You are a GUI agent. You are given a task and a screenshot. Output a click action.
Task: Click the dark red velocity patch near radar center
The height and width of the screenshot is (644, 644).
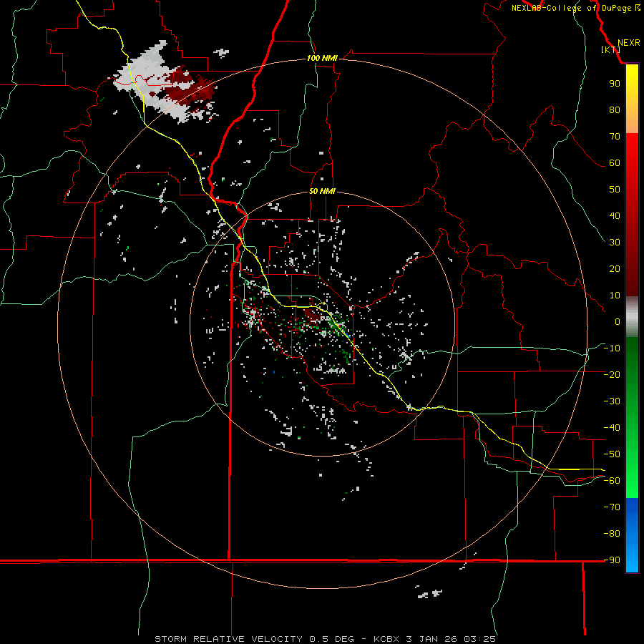click(x=313, y=315)
